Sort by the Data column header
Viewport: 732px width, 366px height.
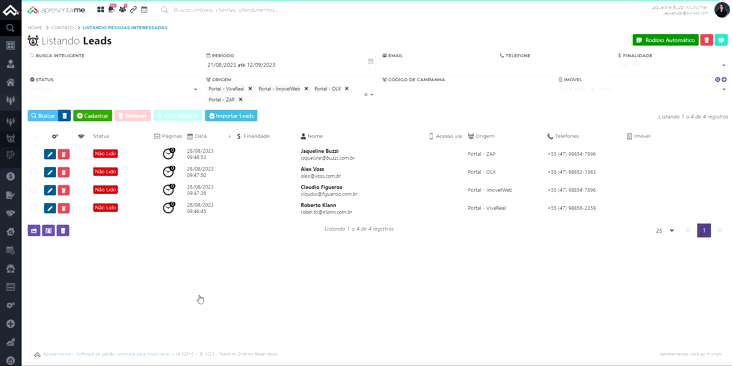pyautogui.click(x=197, y=136)
